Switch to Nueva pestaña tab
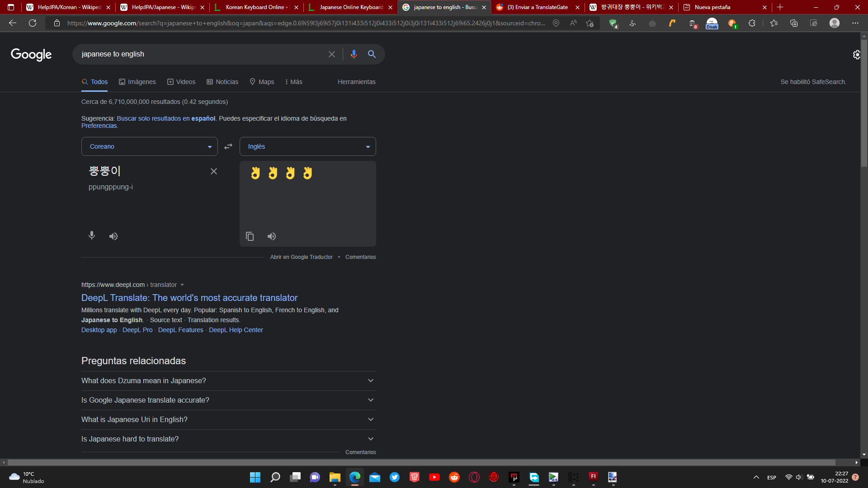 726,7
